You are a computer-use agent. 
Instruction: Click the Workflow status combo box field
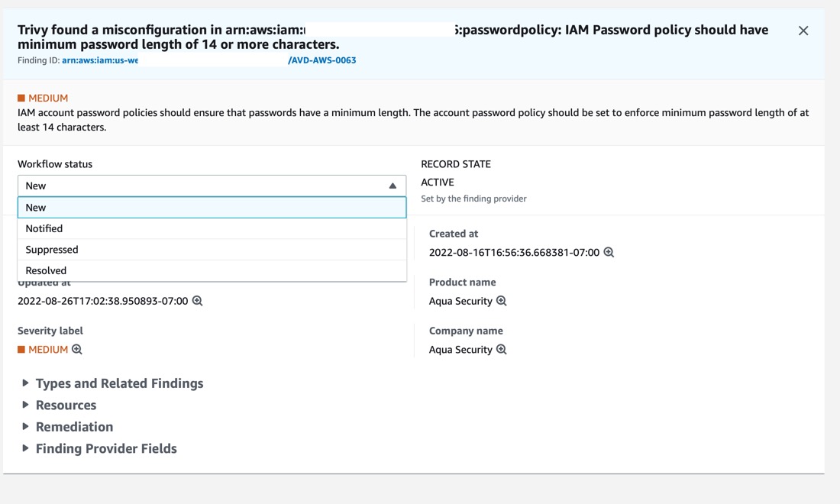point(212,186)
